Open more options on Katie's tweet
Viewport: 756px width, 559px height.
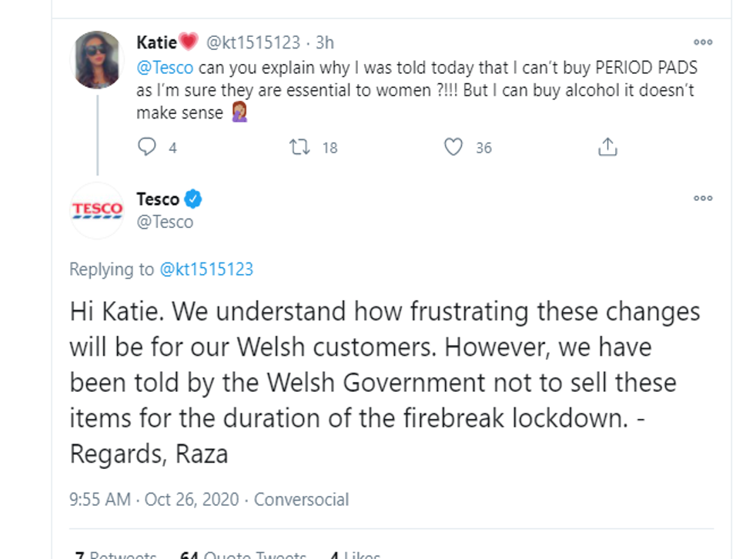(703, 43)
